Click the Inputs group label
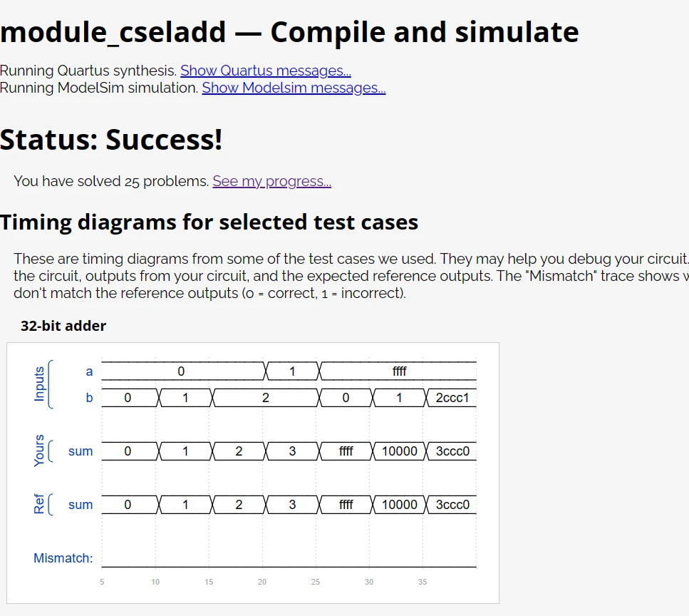 point(39,384)
